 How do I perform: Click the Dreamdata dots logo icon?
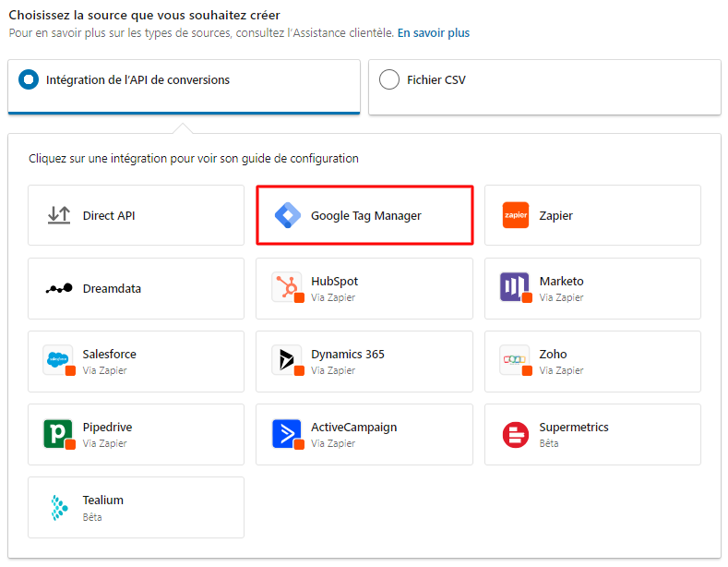59,289
